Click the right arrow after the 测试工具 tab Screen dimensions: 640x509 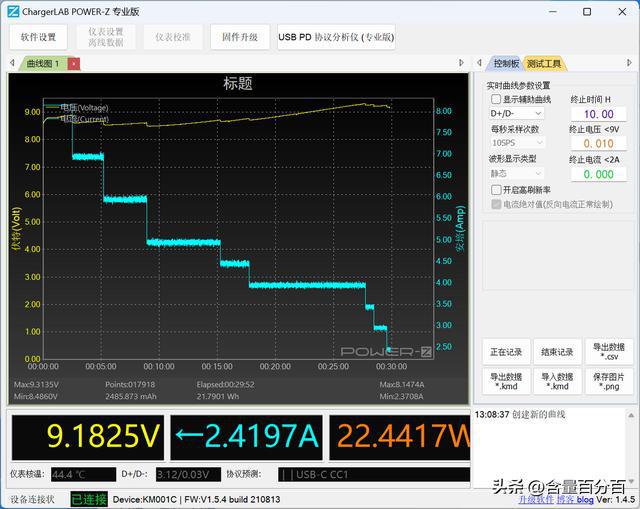[x=629, y=63]
